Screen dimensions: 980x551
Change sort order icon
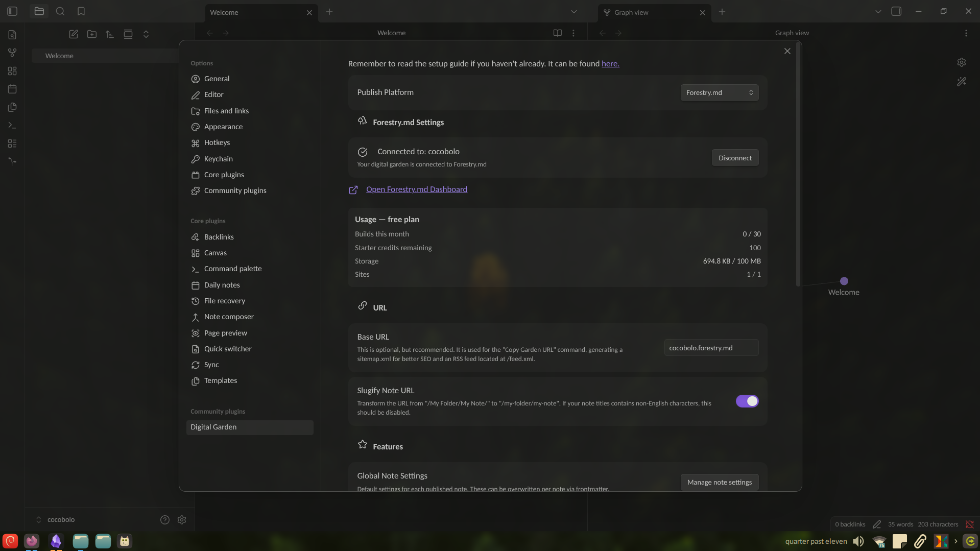pyautogui.click(x=110, y=34)
